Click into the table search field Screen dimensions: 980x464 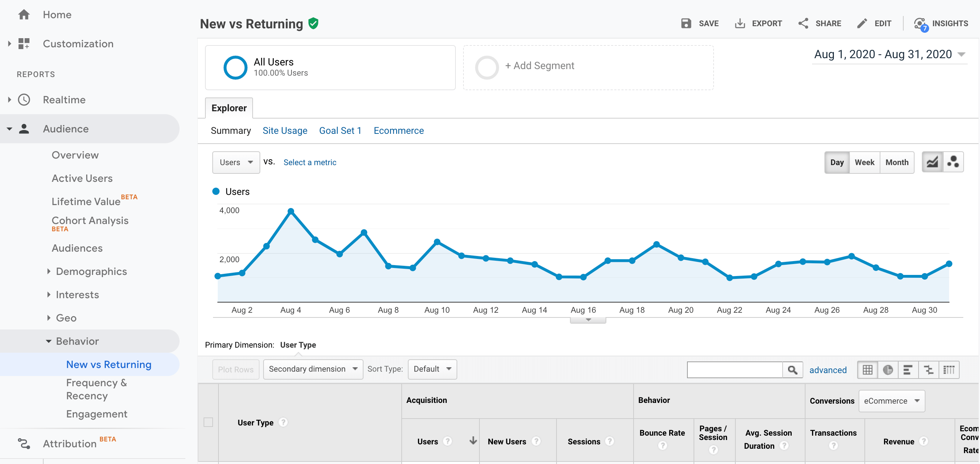click(734, 369)
